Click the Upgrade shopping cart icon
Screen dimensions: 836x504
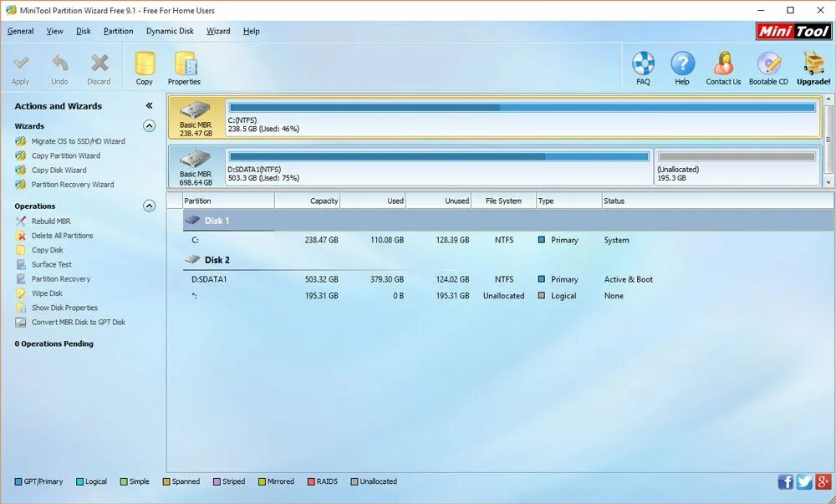[813, 64]
